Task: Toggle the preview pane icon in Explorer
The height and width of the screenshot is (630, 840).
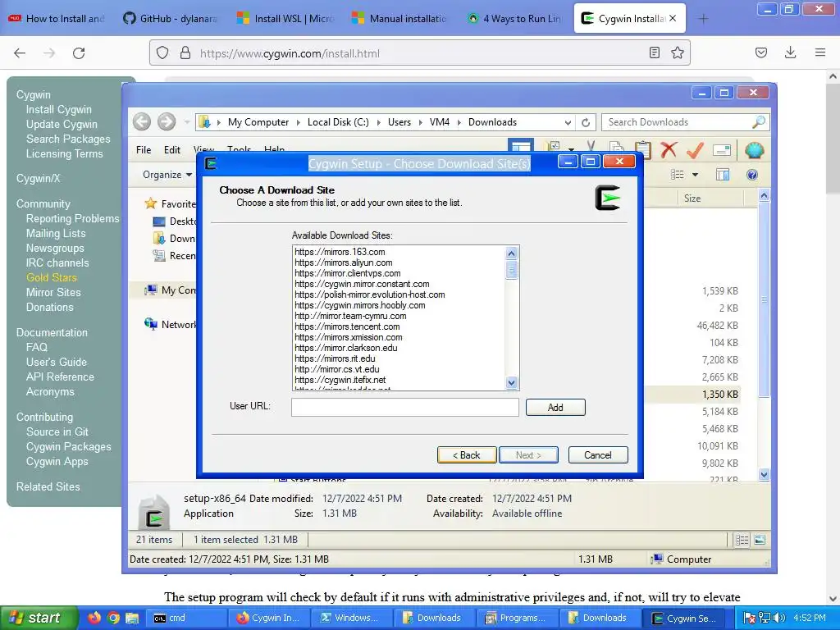Action: pos(723,175)
